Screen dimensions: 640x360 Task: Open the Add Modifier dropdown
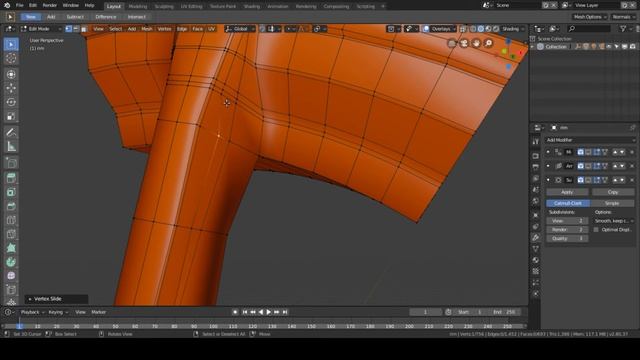coord(591,140)
